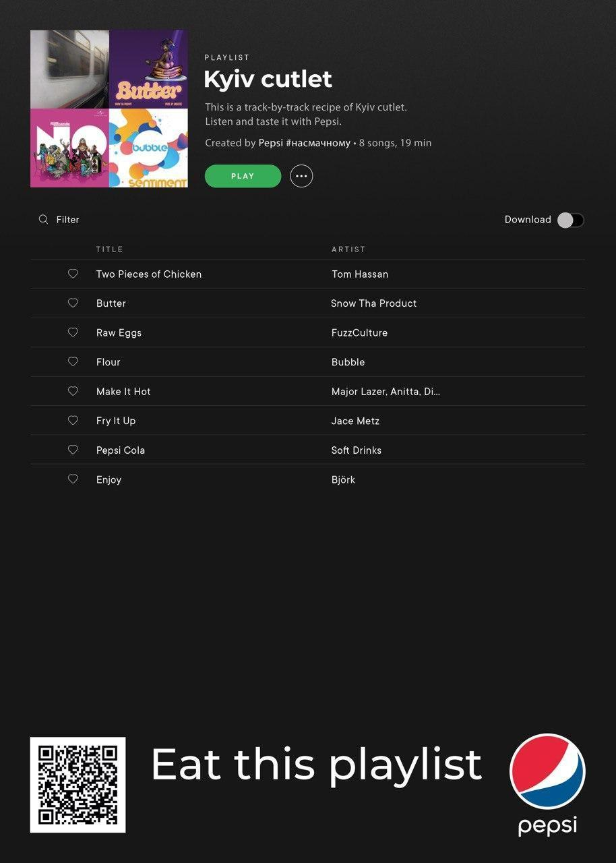Save Pepsi Cola with the heart icon
The height and width of the screenshot is (863, 616).
(x=73, y=450)
